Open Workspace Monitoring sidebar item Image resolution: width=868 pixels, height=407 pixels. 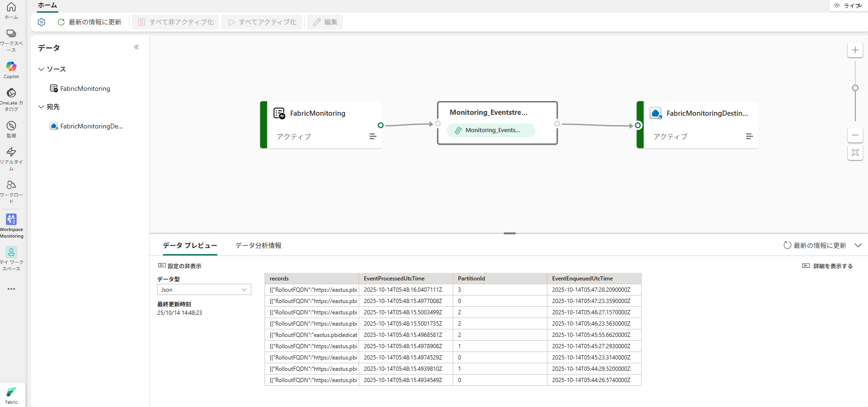click(11, 226)
